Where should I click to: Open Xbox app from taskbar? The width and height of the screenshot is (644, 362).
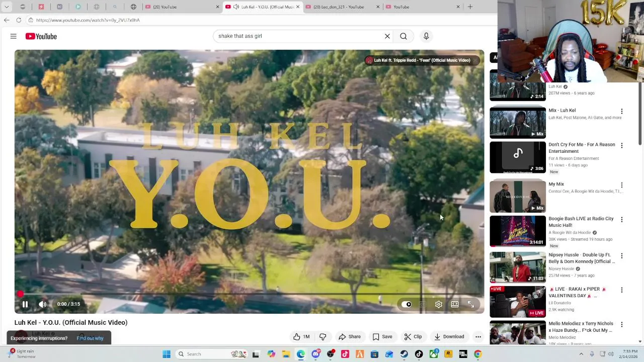[x=434, y=354]
